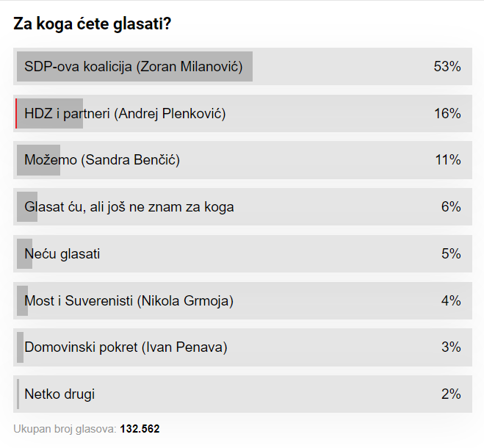Click the total votes number 132.562
This screenshot has width=484, height=448.
coord(140,429)
